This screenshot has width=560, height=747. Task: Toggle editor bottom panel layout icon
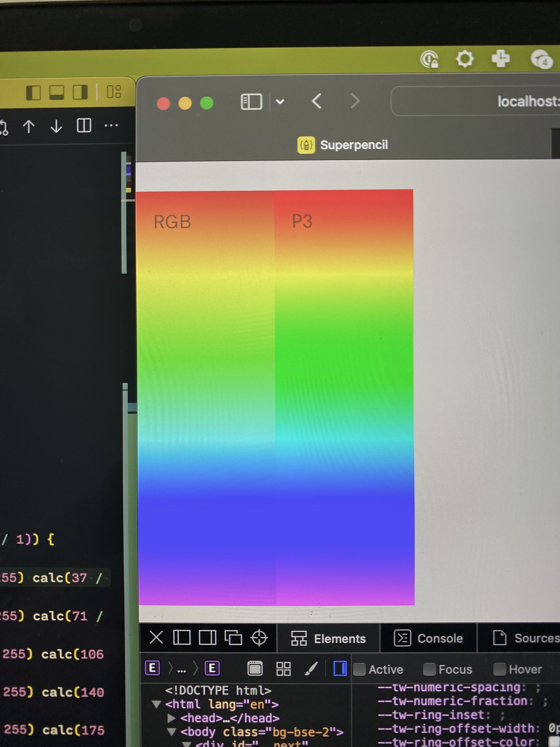click(x=57, y=92)
